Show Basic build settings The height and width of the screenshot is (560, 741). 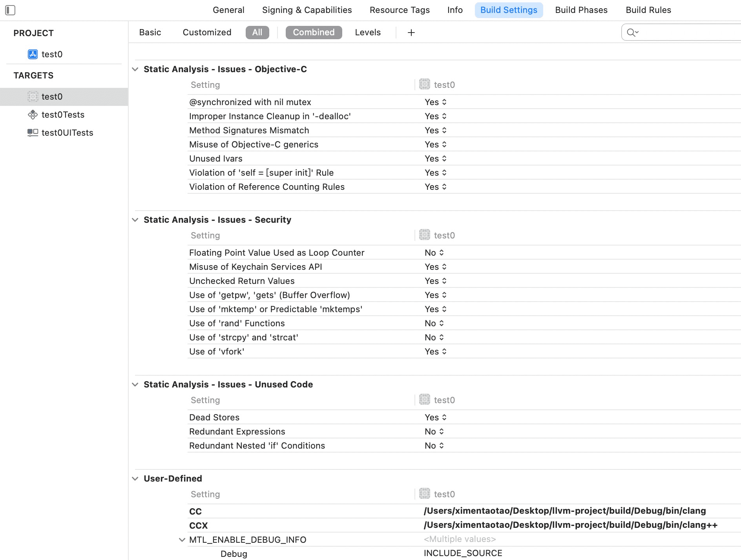click(150, 33)
